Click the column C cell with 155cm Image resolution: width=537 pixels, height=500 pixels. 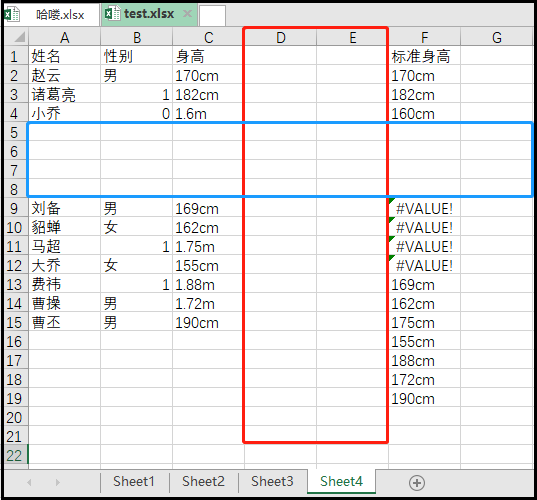[x=209, y=265]
